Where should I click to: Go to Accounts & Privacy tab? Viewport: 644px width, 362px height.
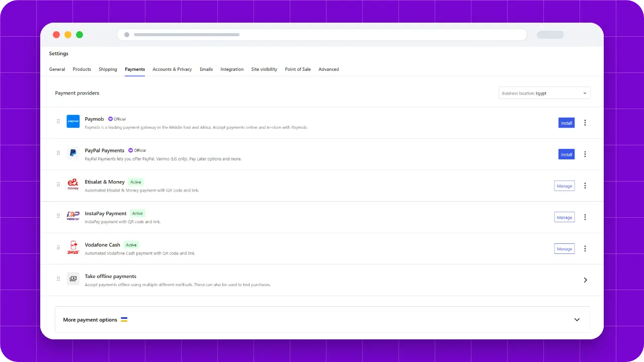coord(172,69)
